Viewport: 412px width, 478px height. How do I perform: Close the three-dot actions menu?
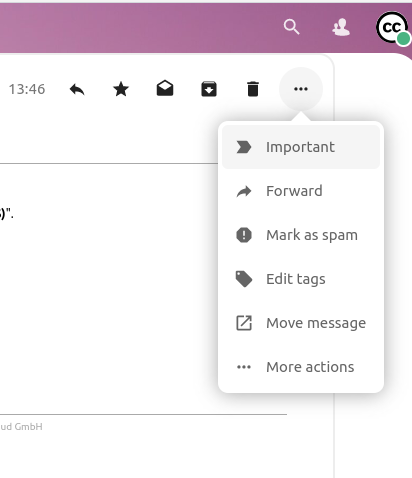[301, 89]
